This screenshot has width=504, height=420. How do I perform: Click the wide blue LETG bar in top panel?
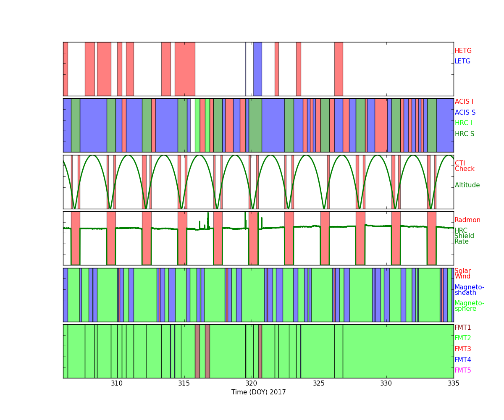click(x=257, y=69)
